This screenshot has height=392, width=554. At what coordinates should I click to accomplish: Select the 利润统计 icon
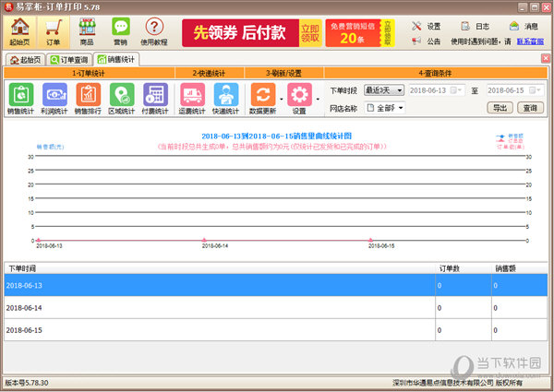click(54, 99)
